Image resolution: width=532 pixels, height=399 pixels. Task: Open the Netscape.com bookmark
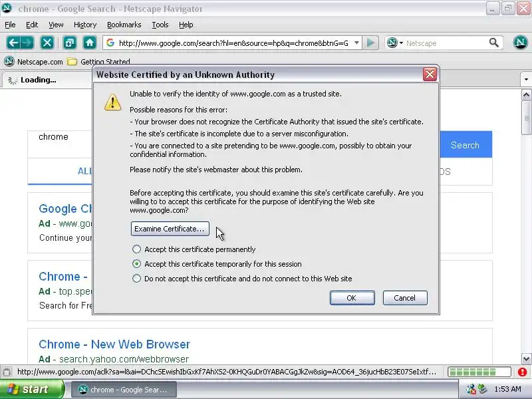click(x=34, y=62)
